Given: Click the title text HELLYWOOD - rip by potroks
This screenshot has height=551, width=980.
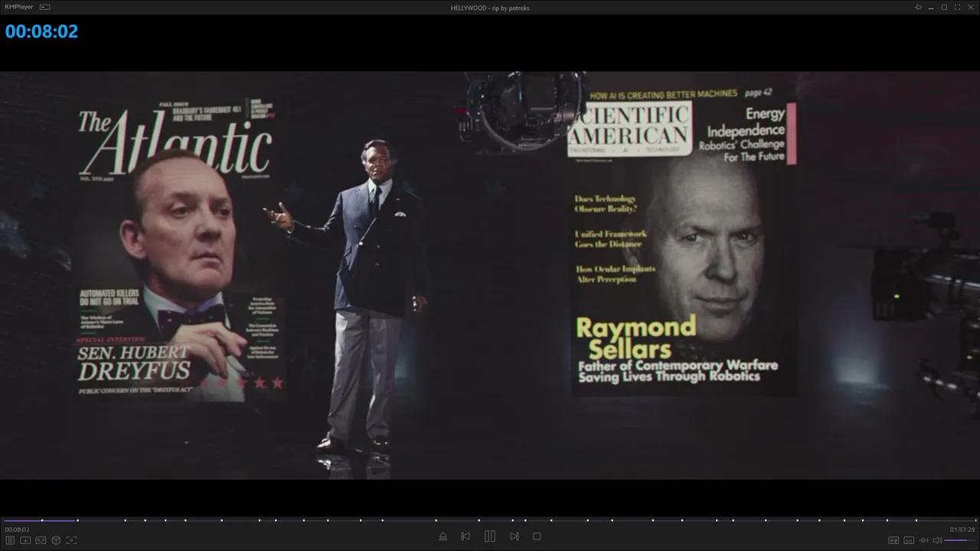Looking at the screenshot, I should [x=490, y=8].
